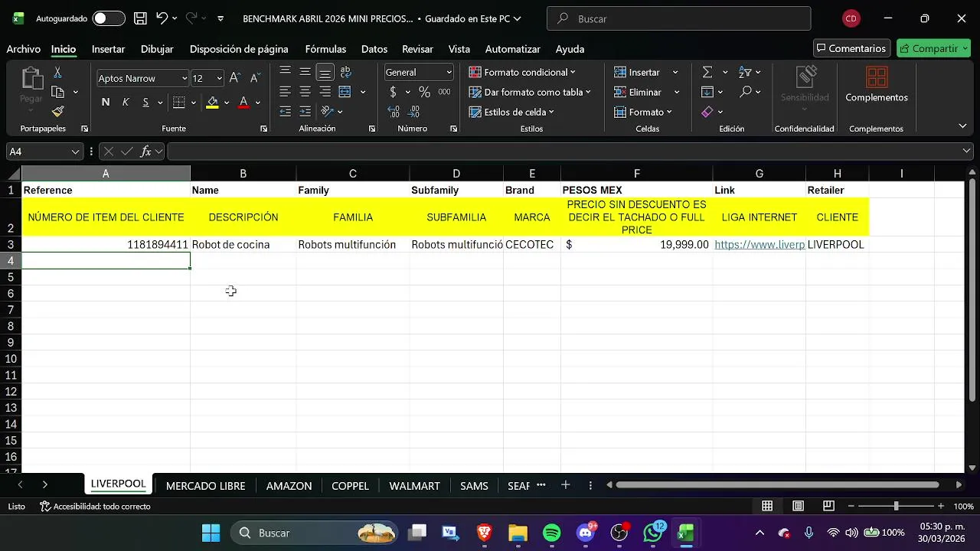Viewport: 980px width, 551px height.
Task: Open Spotify from the taskbar
Action: click(x=551, y=533)
